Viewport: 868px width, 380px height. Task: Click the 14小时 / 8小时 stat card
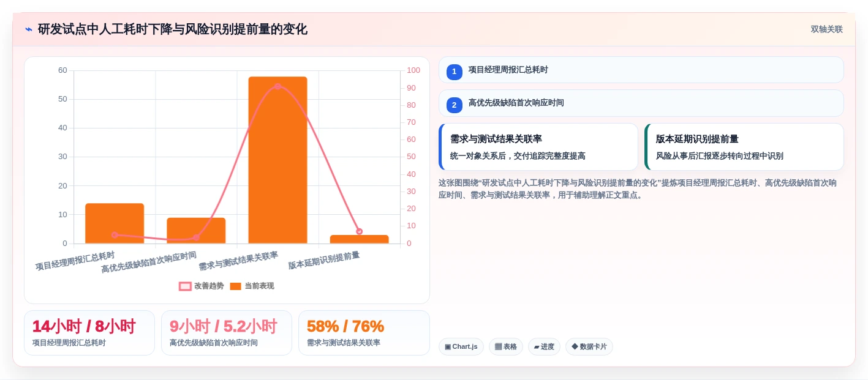pyautogui.click(x=89, y=333)
